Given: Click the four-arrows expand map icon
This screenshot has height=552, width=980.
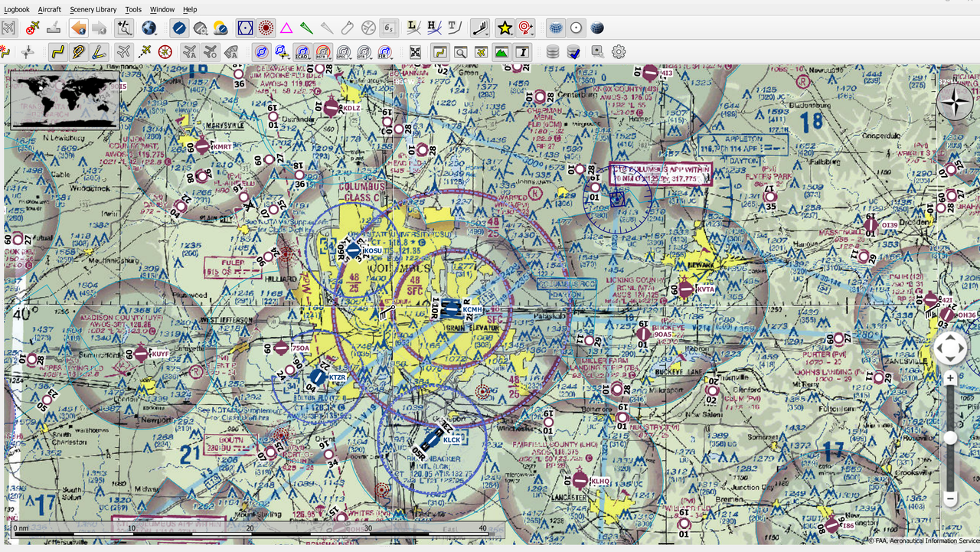Looking at the screenshot, I should click(415, 52).
